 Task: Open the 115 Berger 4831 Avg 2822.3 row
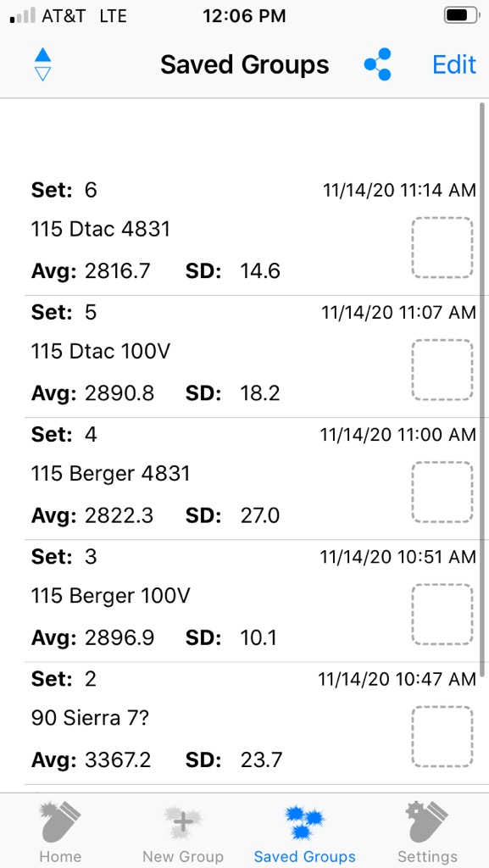pyautogui.click(x=252, y=479)
